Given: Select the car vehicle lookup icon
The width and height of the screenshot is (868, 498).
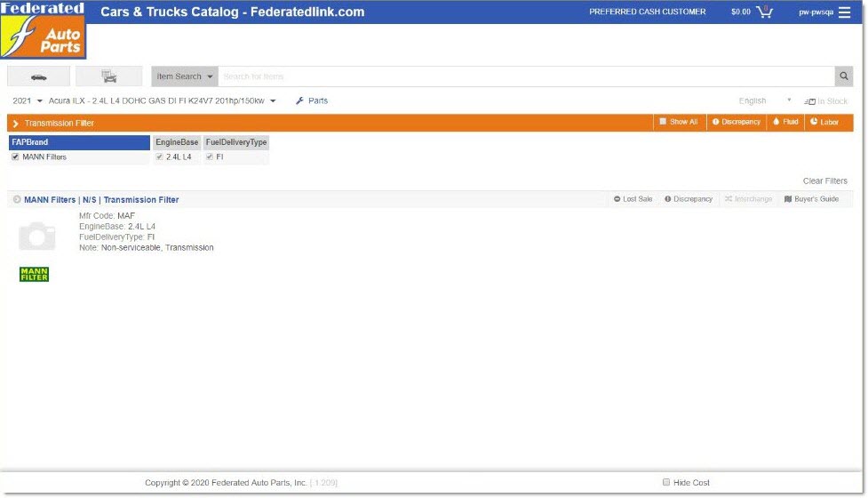Looking at the screenshot, I should (38, 76).
